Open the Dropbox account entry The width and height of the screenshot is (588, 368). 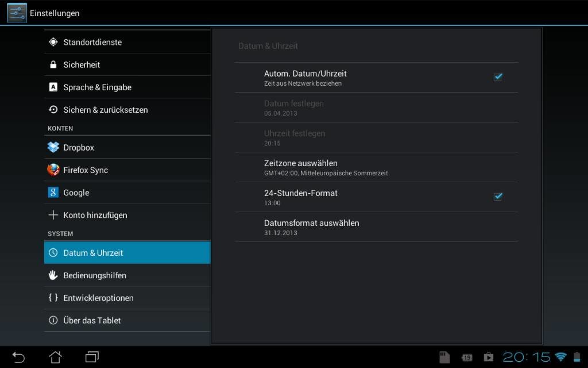[127, 147]
